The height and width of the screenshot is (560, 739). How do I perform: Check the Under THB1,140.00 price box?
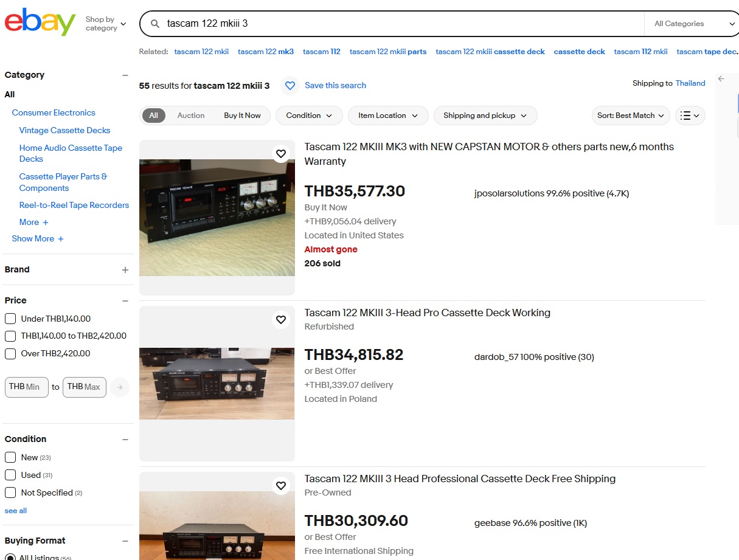[10, 319]
